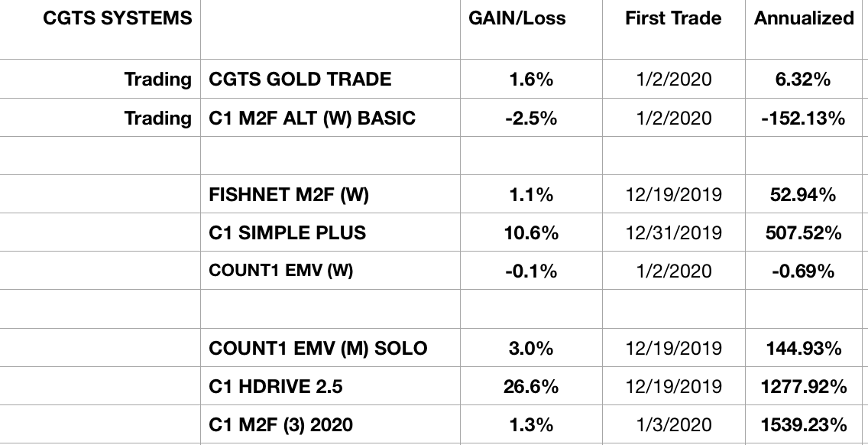Click the C1 M2F (3) 2020 cell
Screen dimensions: 868x445
[281, 424]
